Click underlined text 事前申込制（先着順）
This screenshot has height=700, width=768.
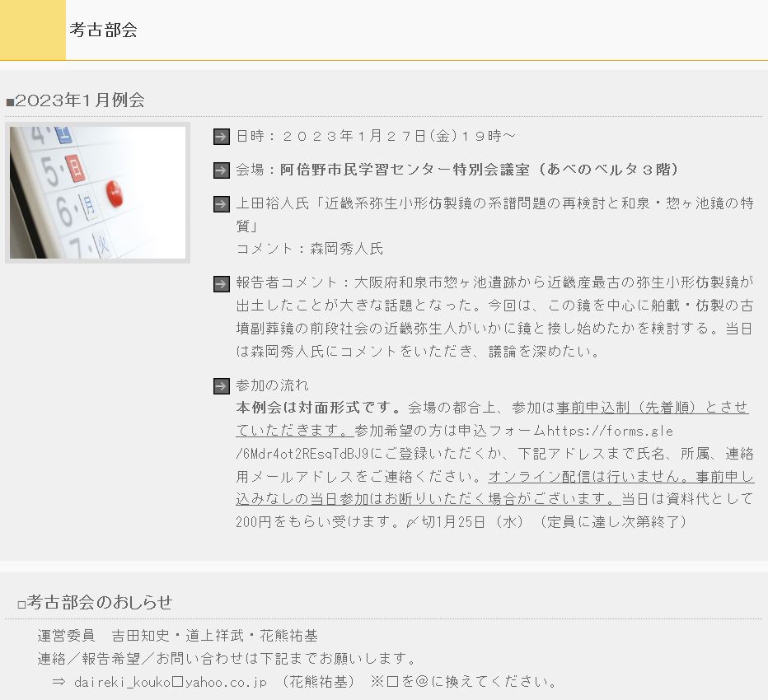(626, 408)
